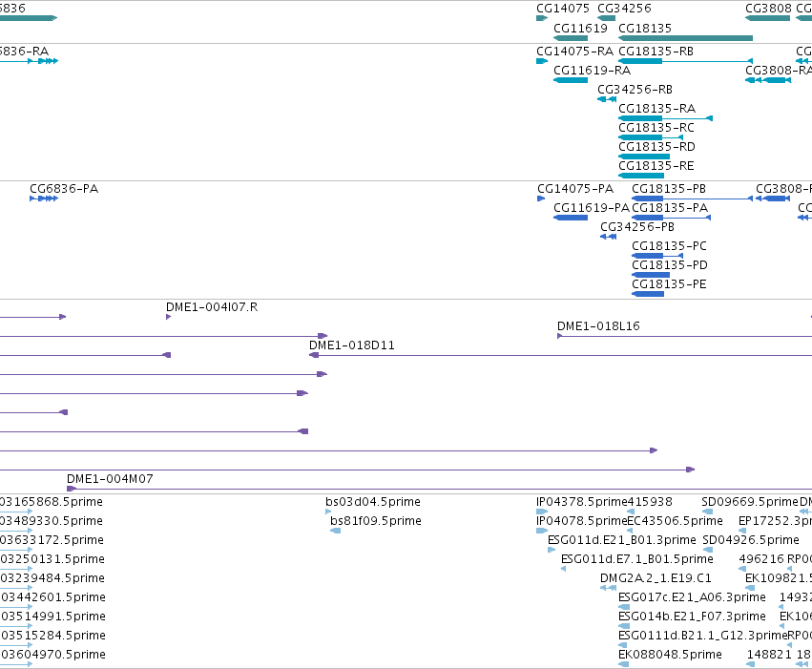Select EST ESG011d.E21_B01.3prime
Screen dimensions: 812x669
621,540
